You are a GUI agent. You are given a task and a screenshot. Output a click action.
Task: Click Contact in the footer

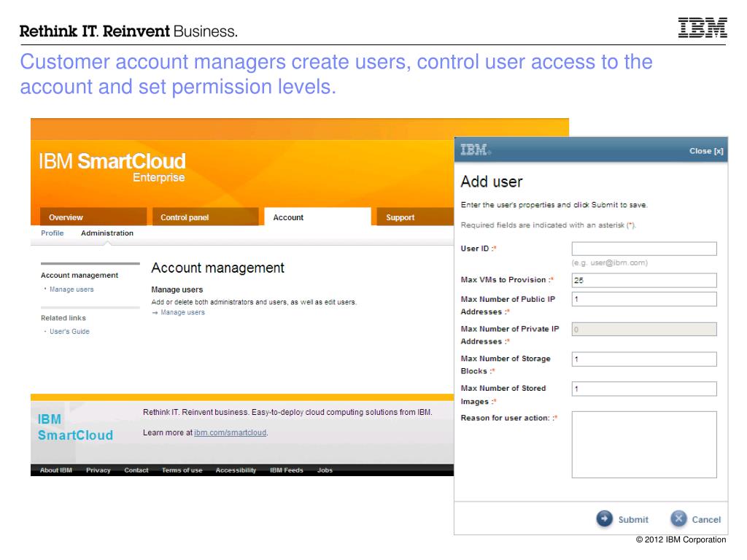point(136,470)
